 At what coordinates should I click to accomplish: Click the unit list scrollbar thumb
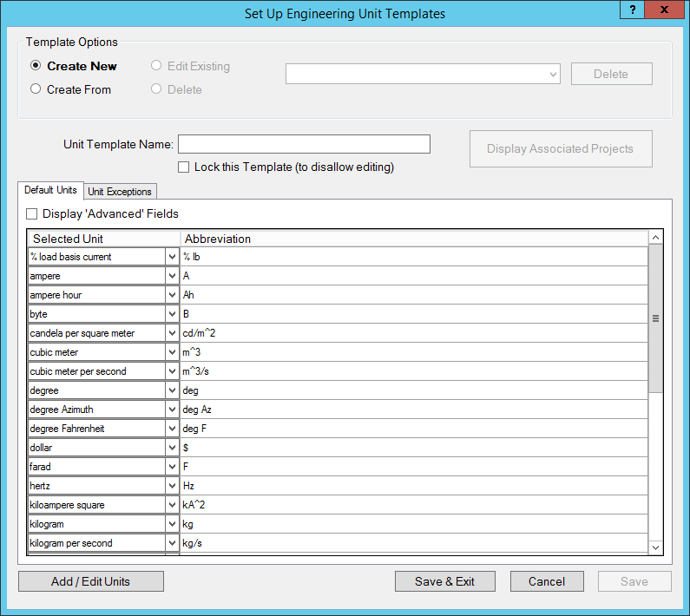click(656, 318)
